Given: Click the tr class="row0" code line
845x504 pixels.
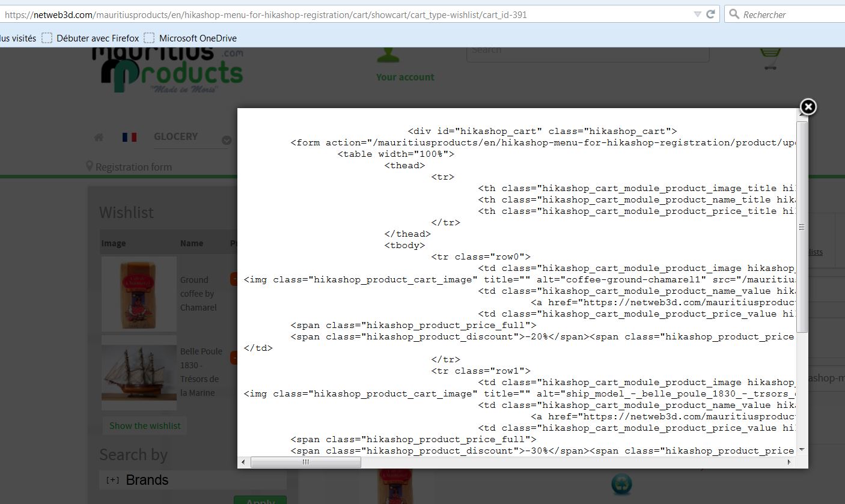Looking at the screenshot, I should point(481,257).
